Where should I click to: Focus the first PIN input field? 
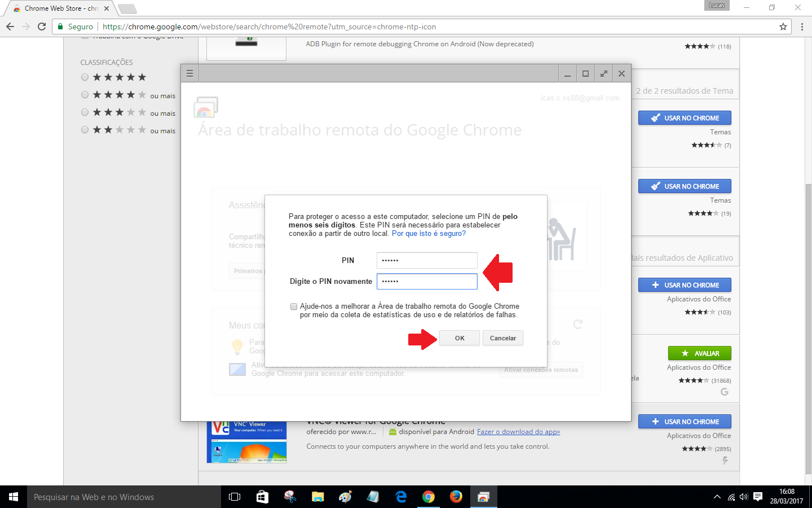(x=427, y=260)
